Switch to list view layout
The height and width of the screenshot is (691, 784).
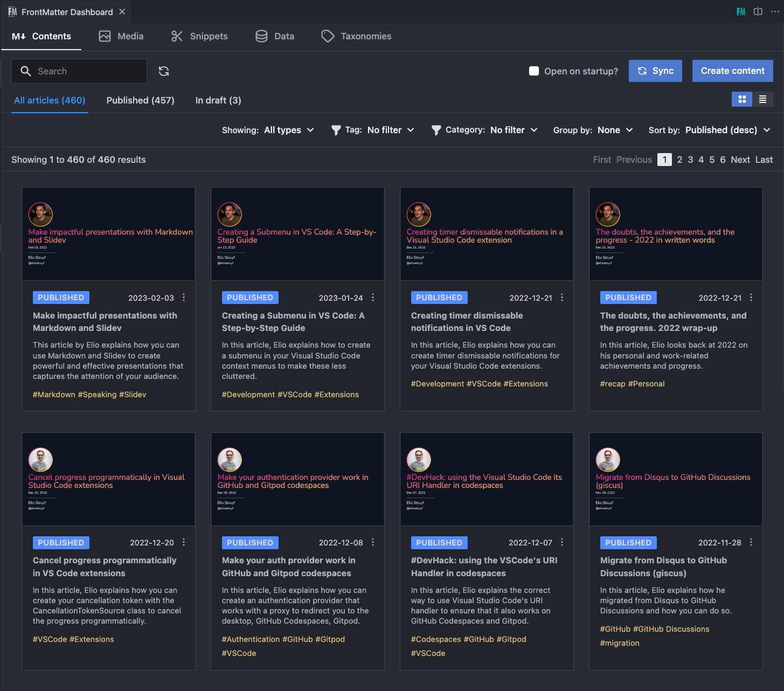point(762,99)
